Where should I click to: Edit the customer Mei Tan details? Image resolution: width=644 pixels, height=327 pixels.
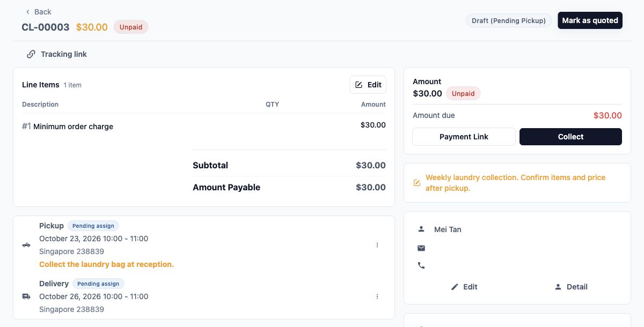[464, 287]
